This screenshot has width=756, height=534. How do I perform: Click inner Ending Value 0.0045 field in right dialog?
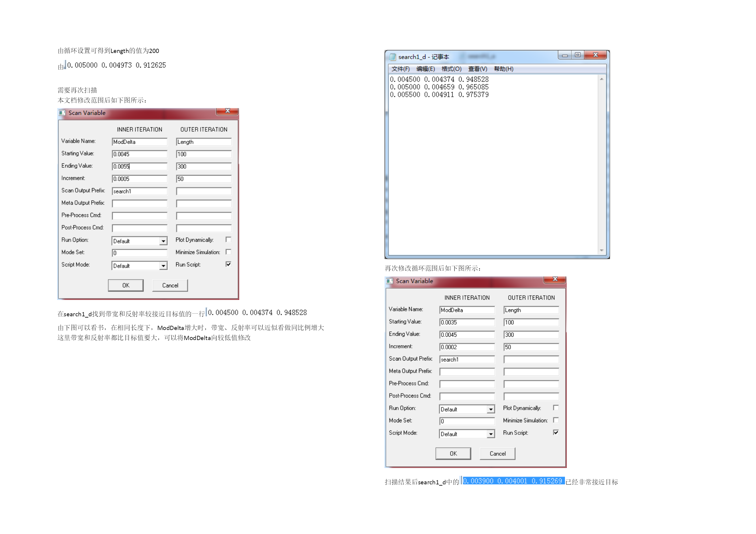coord(467,335)
